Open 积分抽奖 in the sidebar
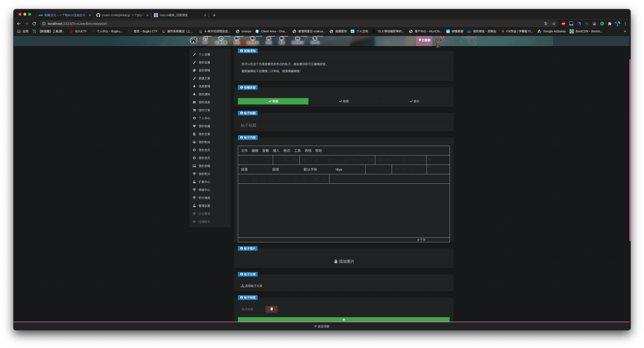Screen dimensions: 644x348 click(x=204, y=198)
